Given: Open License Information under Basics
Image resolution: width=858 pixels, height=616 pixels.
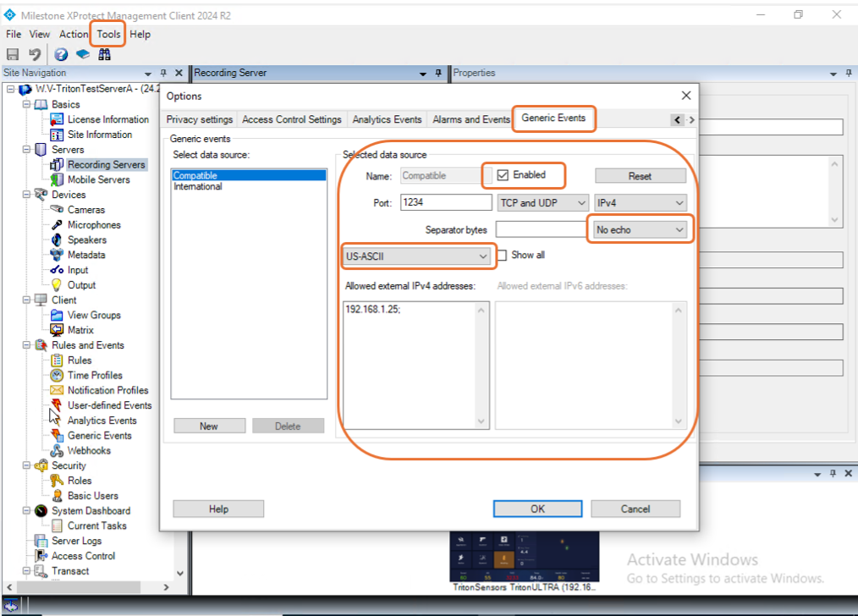Looking at the screenshot, I should [x=107, y=119].
